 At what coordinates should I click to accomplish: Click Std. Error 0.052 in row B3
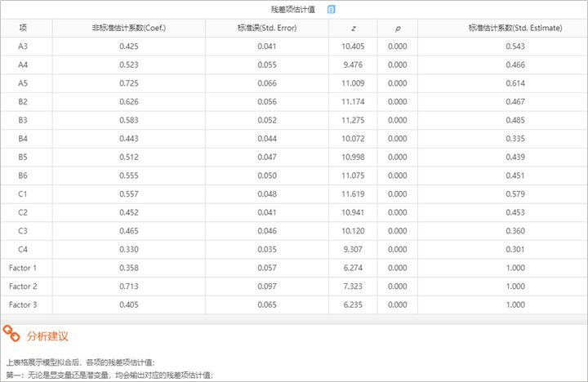(267, 120)
